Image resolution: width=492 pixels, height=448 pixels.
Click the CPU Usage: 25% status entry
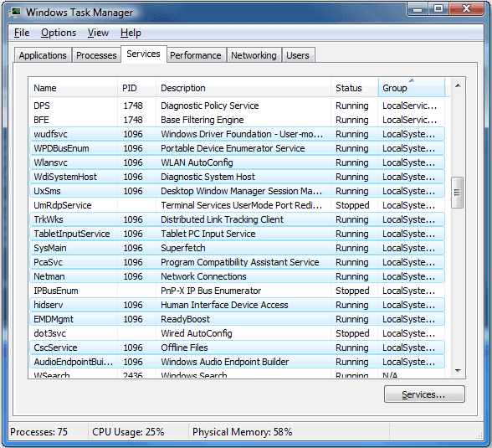(128, 432)
